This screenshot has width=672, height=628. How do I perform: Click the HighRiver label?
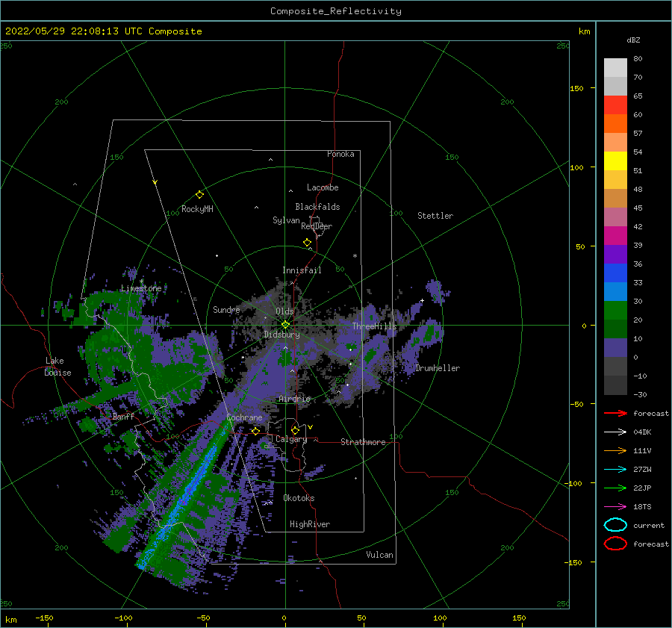310,524
